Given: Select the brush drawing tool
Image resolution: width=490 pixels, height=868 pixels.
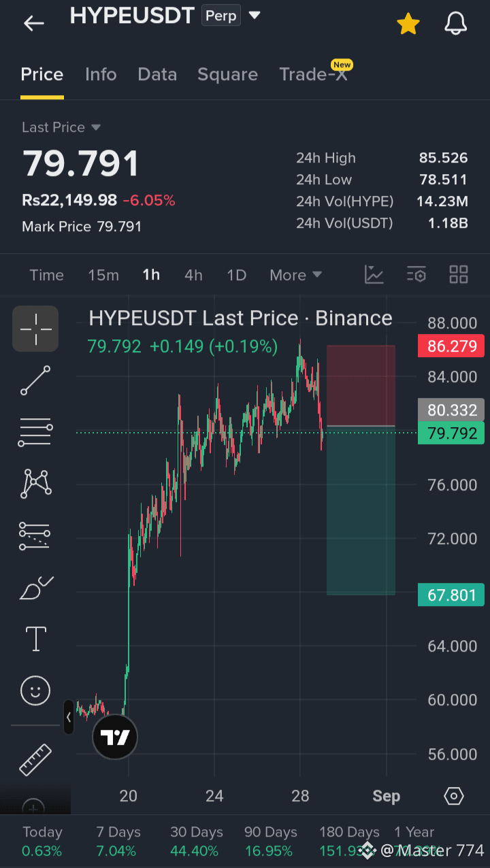Looking at the screenshot, I should coord(35,588).
